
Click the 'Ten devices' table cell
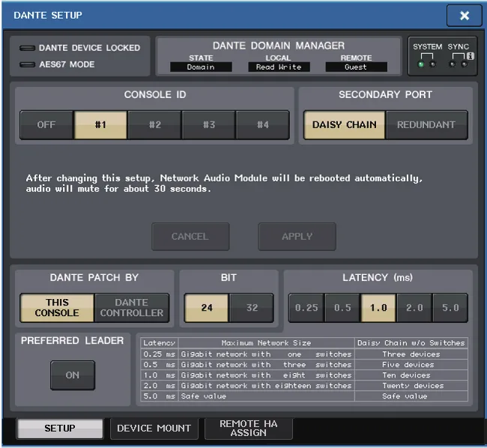pos(411,375)
